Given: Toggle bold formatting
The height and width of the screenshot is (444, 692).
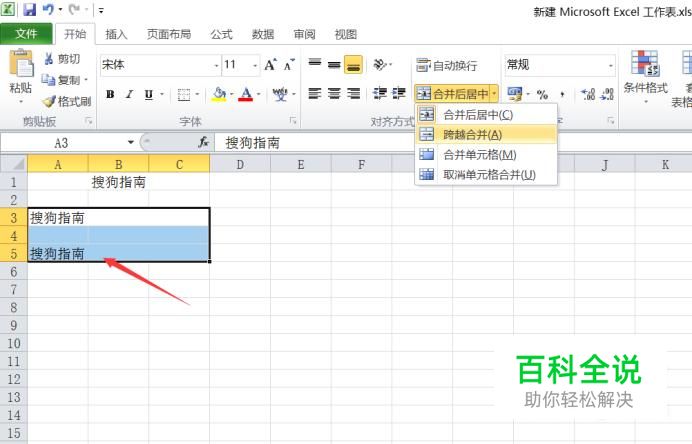Looking at the screenshot, I should [110, 94].
